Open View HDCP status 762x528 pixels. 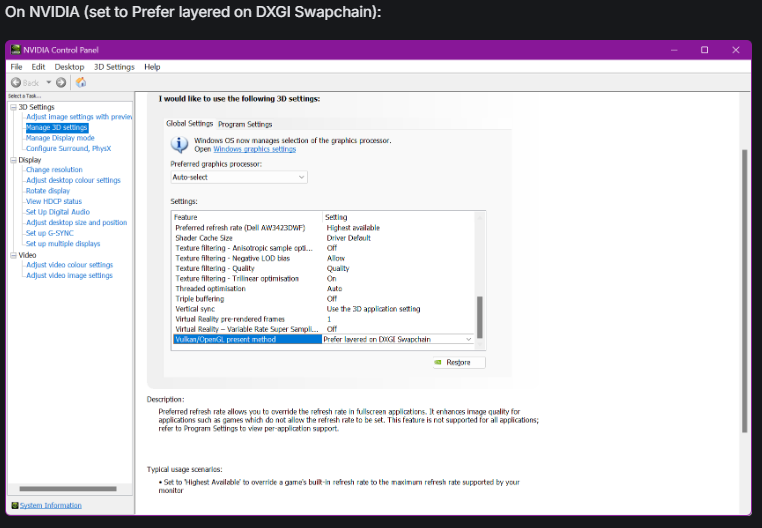[53, 201]
